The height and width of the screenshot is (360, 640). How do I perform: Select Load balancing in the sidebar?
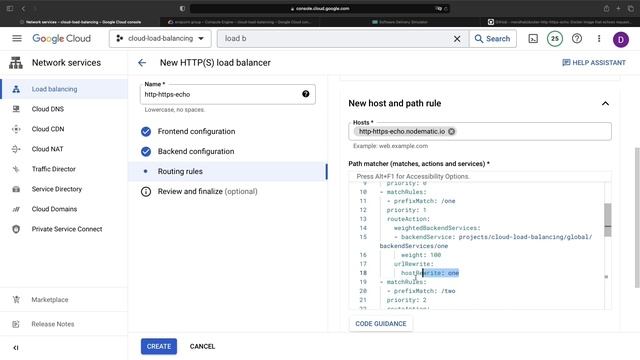coord(64,89)
